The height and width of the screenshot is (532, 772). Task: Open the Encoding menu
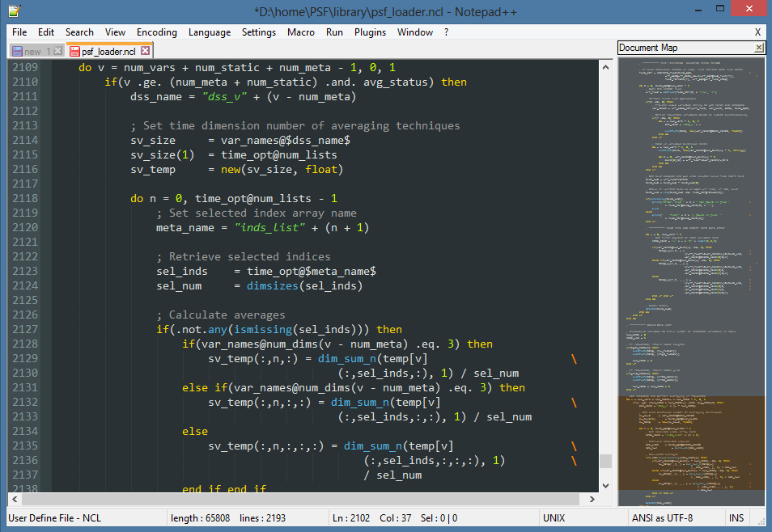coord(156,32)
